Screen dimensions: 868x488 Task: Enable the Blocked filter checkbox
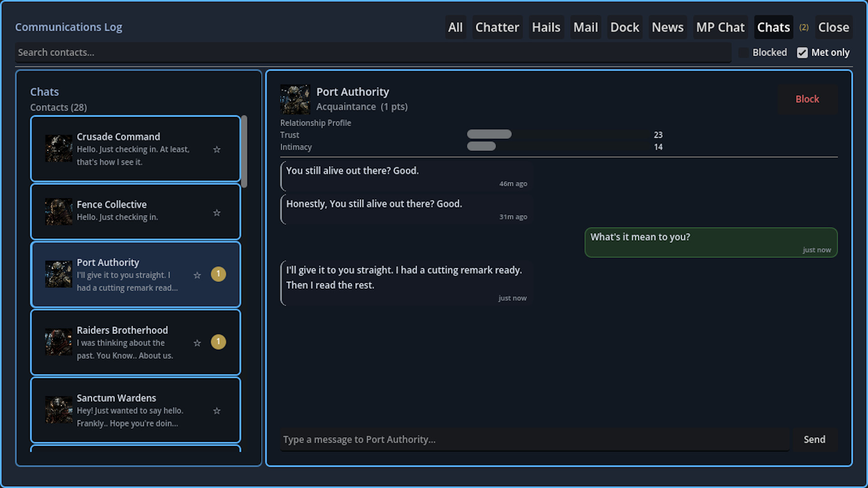point(744,52)
